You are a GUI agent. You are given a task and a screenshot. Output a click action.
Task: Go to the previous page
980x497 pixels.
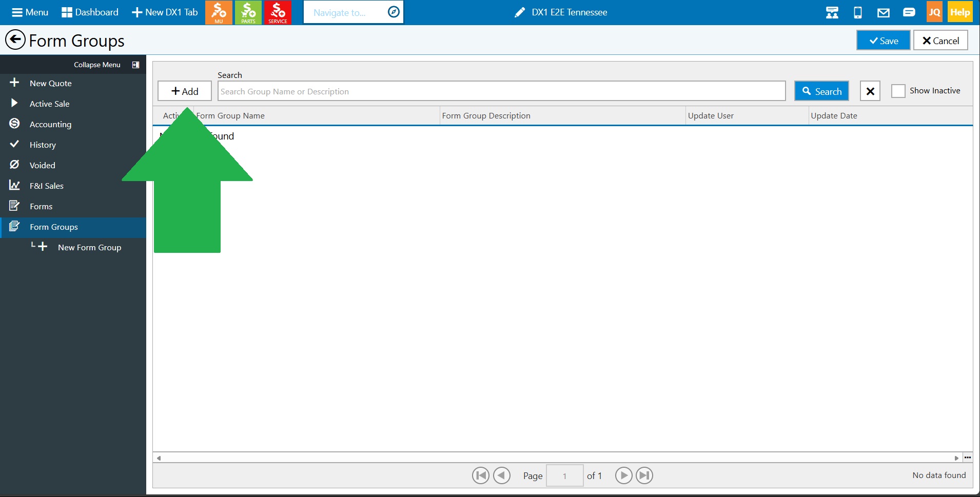[502, 475]
